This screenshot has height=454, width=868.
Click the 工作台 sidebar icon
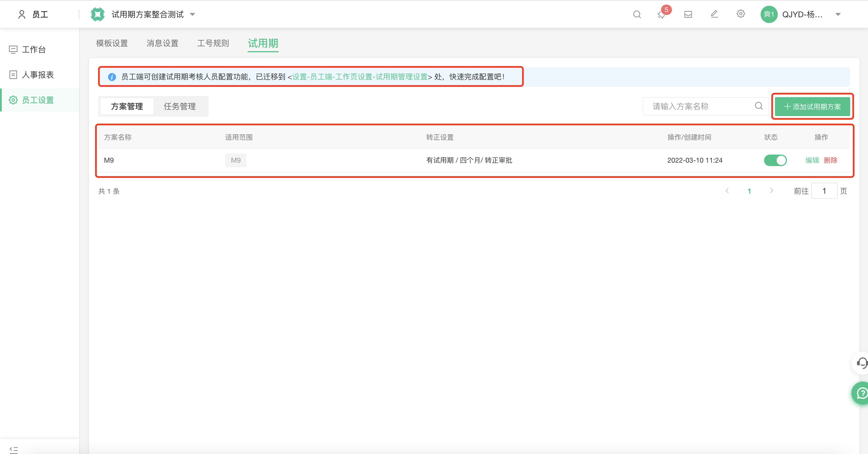click(x=13, y=49)
